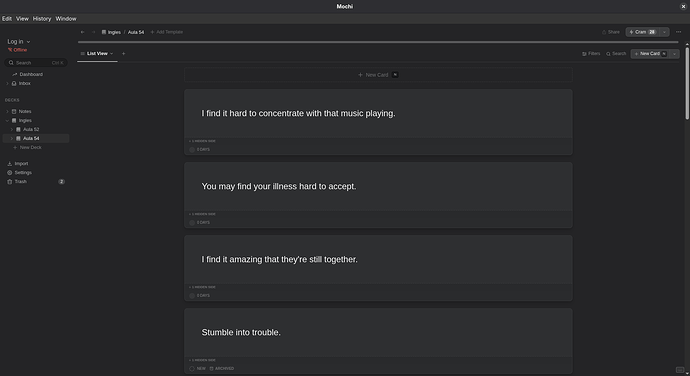Click the Trash bin icon
The image size is (690, 376).
[10, 181]
